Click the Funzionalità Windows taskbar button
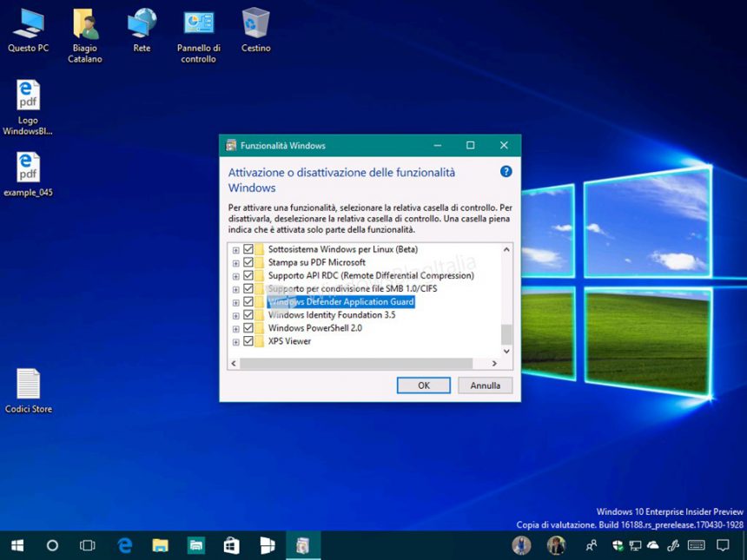747x560 pixels. pyautogui.click(x=303, y=545)
